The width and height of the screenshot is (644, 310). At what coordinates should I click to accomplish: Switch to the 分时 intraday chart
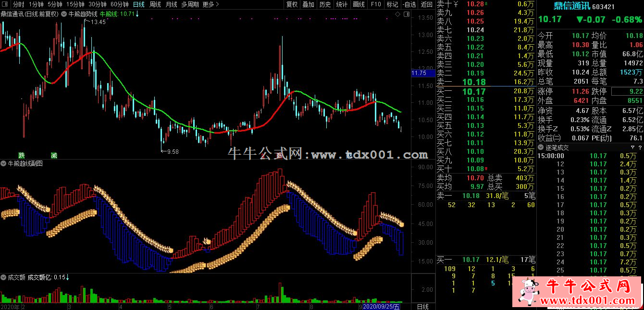19,4
